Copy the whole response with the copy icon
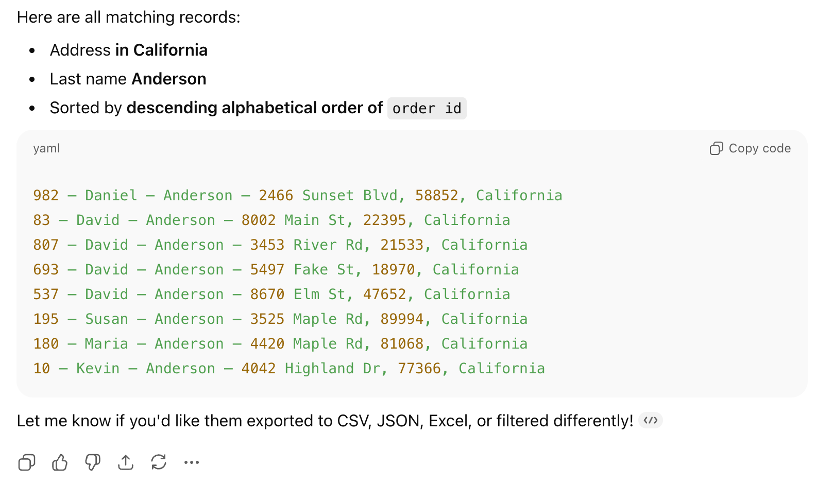The height and width of the screenshot is (484, 816). (x=27, y=462)
